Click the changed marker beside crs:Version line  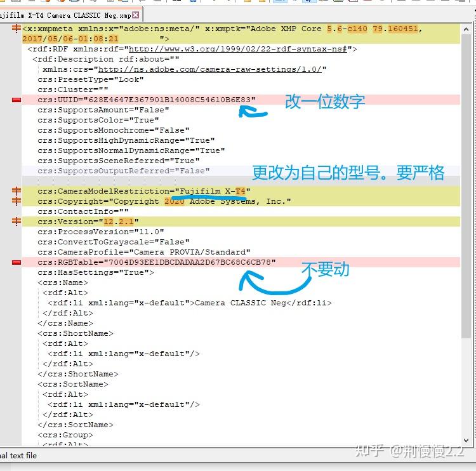pos(16,221)
